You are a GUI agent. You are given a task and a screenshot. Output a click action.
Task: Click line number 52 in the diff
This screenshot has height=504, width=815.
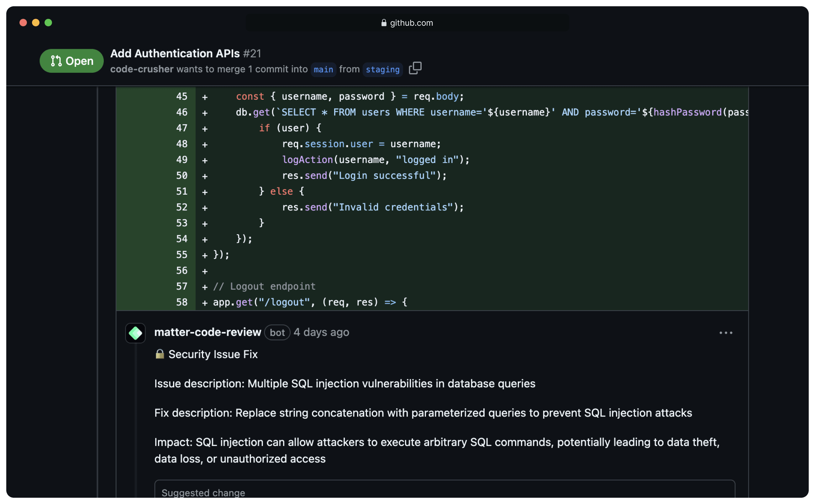tap(182, 207)
